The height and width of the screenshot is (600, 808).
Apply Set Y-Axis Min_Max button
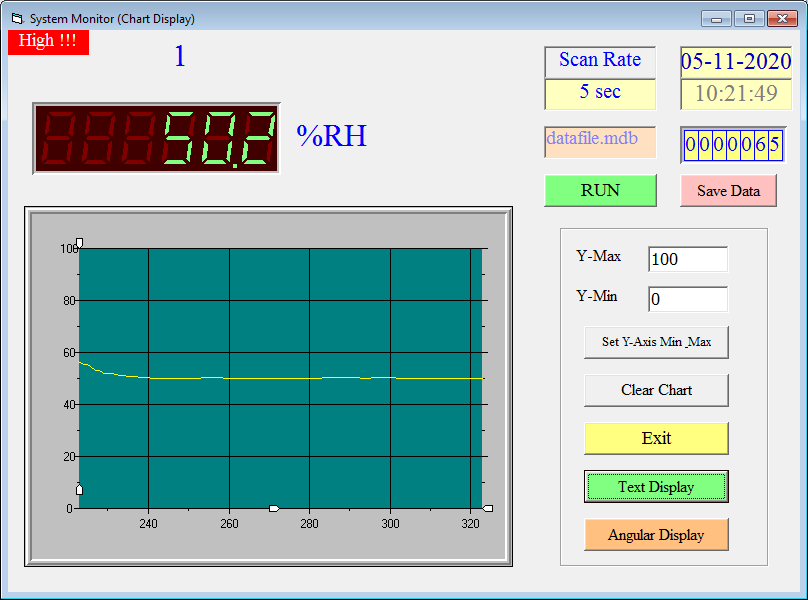(x=656, y=342)
